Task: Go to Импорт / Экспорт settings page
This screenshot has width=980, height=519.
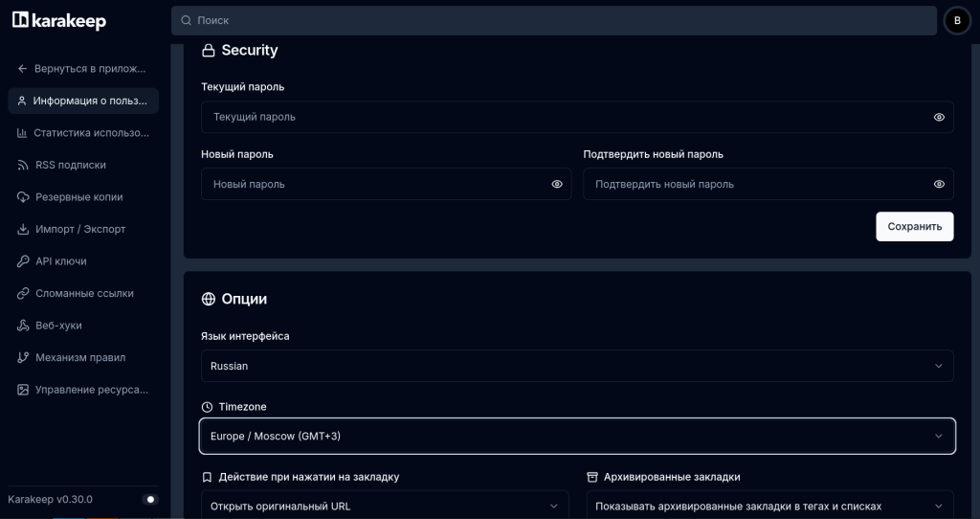Action: (x=80, y=229)
